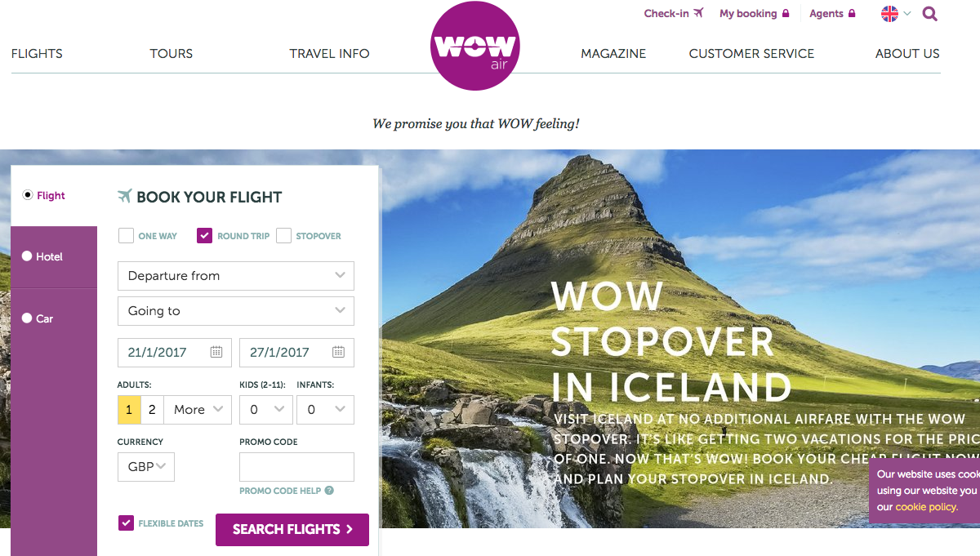The height and width of the screenshot is (556, 980).
Task: Open the Customer Service menu
Action: pyautogui.click(x=751, y=54)
